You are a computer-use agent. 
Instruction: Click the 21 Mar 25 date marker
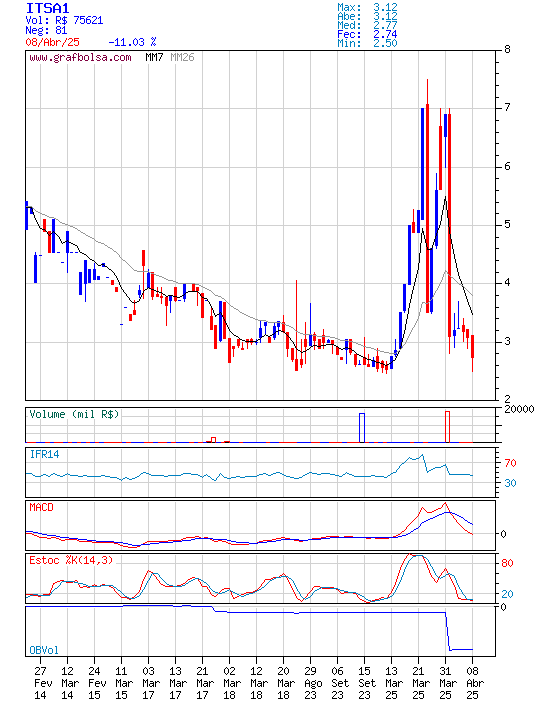click(418, 683)
